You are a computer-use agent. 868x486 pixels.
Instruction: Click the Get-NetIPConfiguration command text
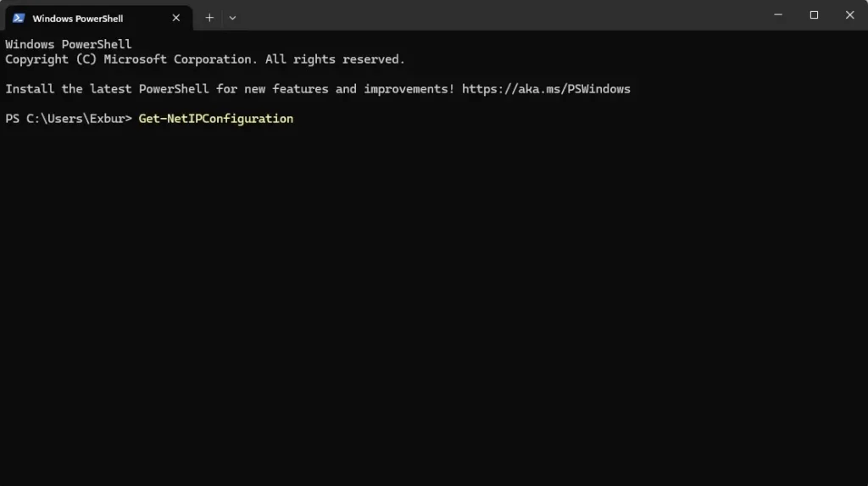pos(215,119)
